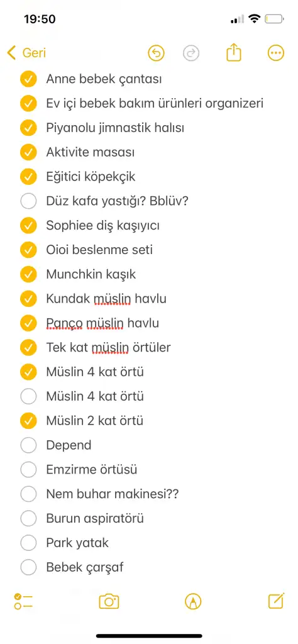Tap the checklist icon in bottom toolbar

coord(23,601)
